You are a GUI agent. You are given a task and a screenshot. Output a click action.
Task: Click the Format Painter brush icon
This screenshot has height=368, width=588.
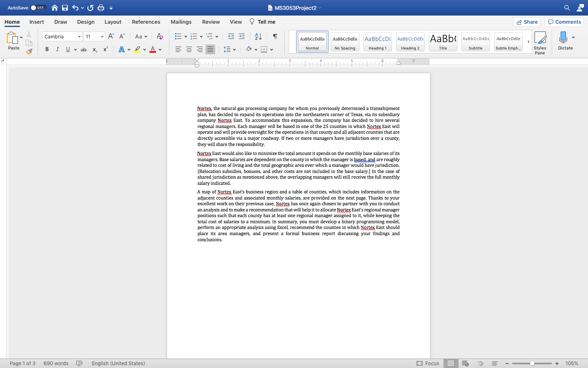pos(29,52)
